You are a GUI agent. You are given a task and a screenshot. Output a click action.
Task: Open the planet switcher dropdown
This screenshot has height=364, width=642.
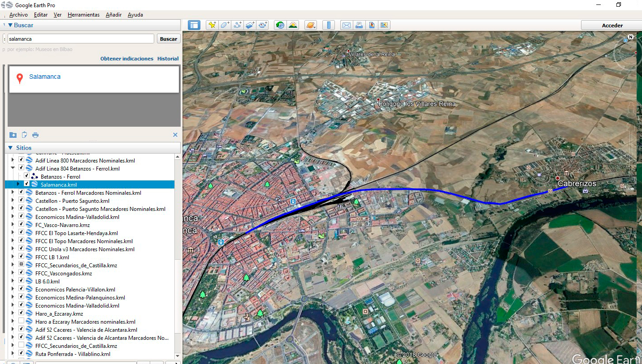311,25
